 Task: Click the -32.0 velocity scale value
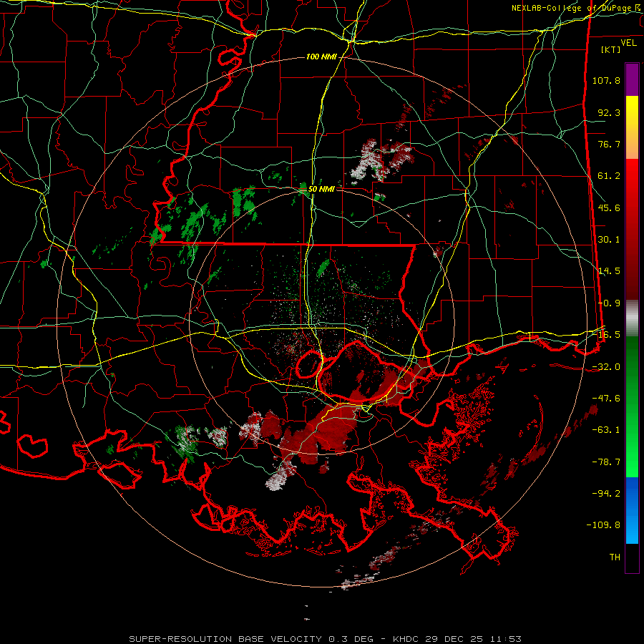606,367
